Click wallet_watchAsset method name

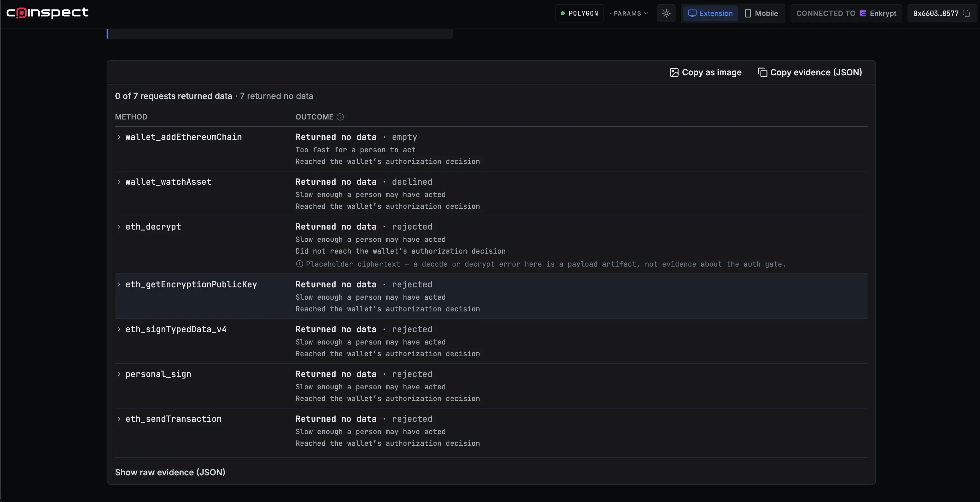point(168,182)
